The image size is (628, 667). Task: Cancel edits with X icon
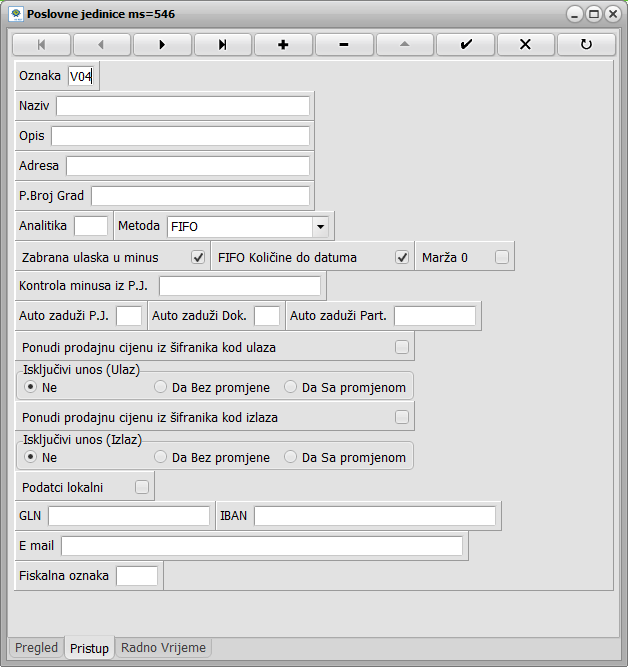[526, 45]
